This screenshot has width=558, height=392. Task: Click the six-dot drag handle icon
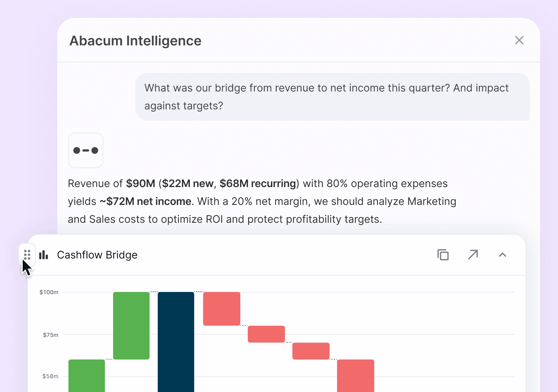27,254
